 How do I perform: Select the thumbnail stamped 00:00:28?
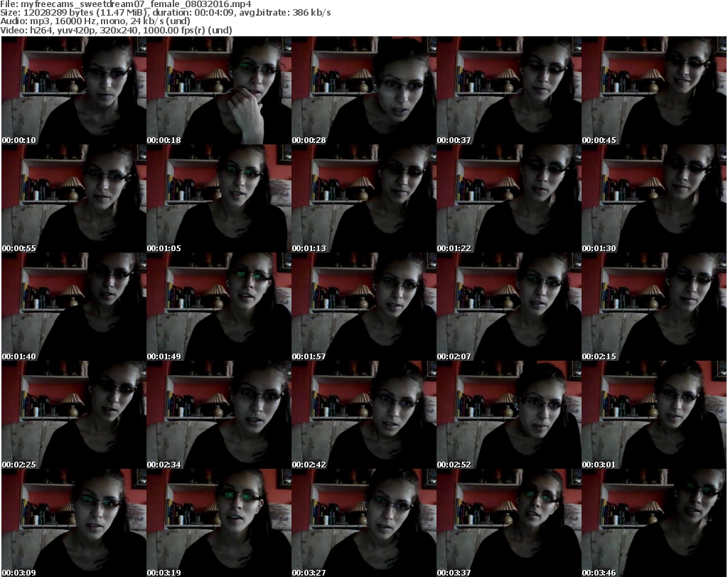pyautogui.click(x=364, y=90)
